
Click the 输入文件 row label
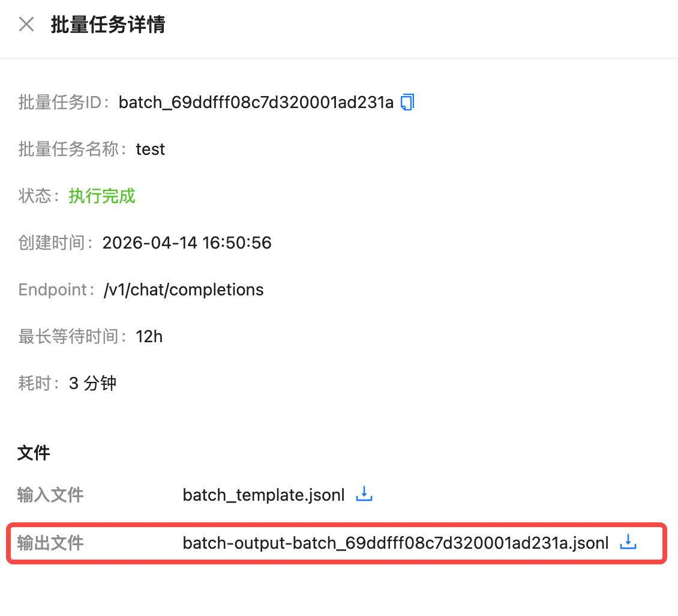[x=50, y=495]
